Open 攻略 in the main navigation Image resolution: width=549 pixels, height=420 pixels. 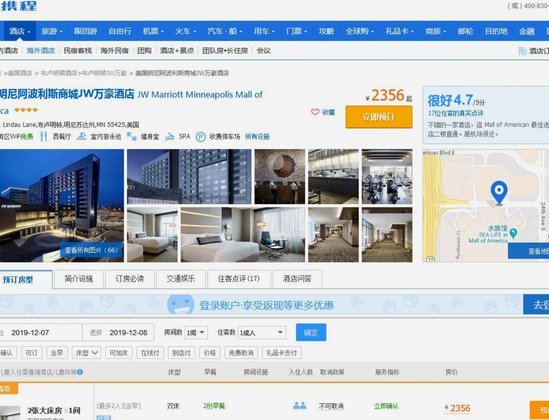(x=326, y=31)
